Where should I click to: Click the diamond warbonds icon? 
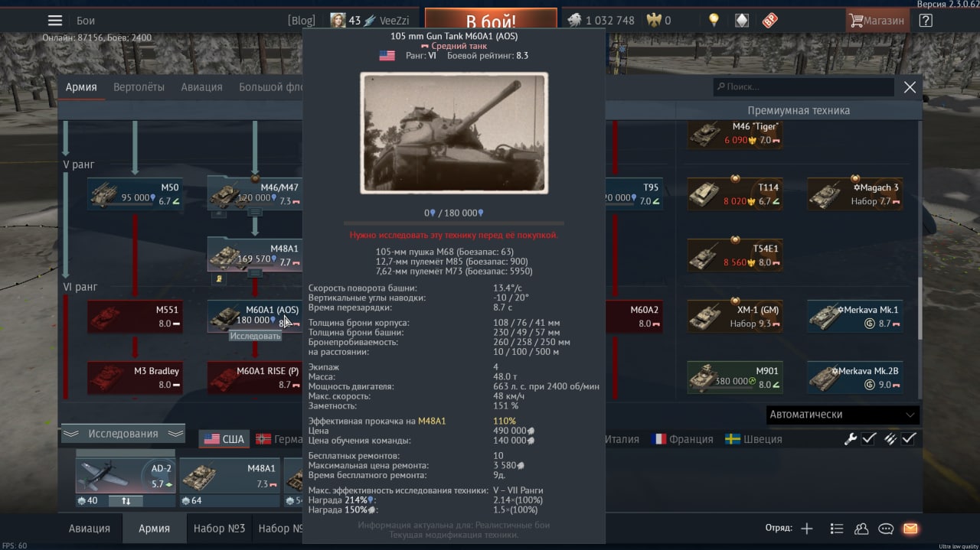coord(742,21)
